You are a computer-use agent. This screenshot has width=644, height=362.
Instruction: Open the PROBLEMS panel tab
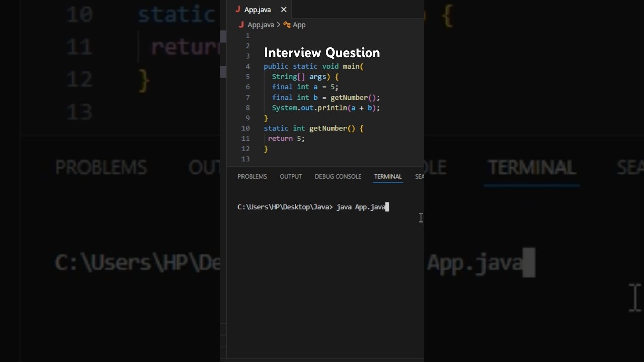(252, 177)
